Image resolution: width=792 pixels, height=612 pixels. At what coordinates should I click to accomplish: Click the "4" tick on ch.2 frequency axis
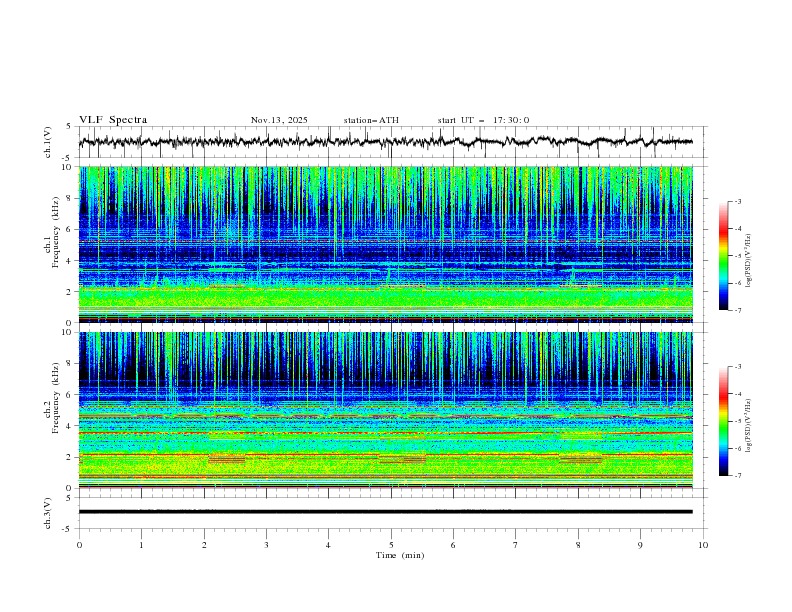coord(71,426)
